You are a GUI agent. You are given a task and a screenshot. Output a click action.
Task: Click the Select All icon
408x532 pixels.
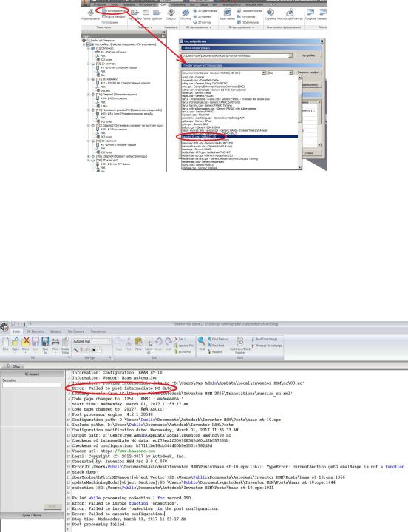click(149, 343)
